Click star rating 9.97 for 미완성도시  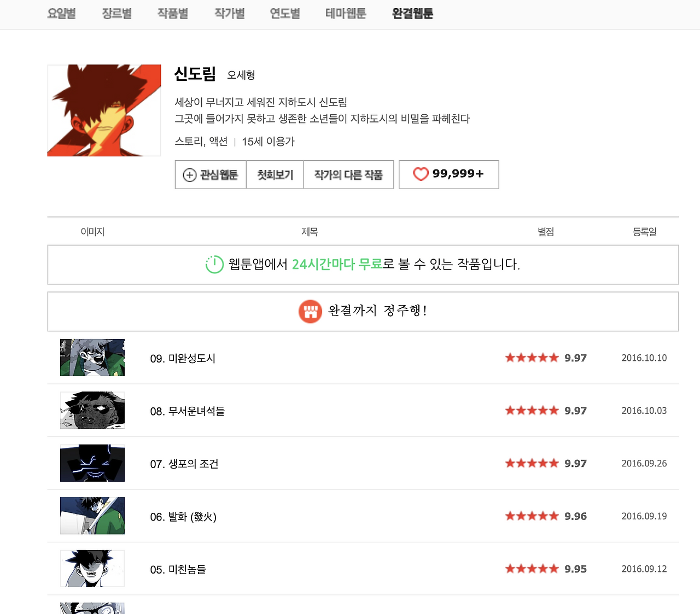point(546,358)
